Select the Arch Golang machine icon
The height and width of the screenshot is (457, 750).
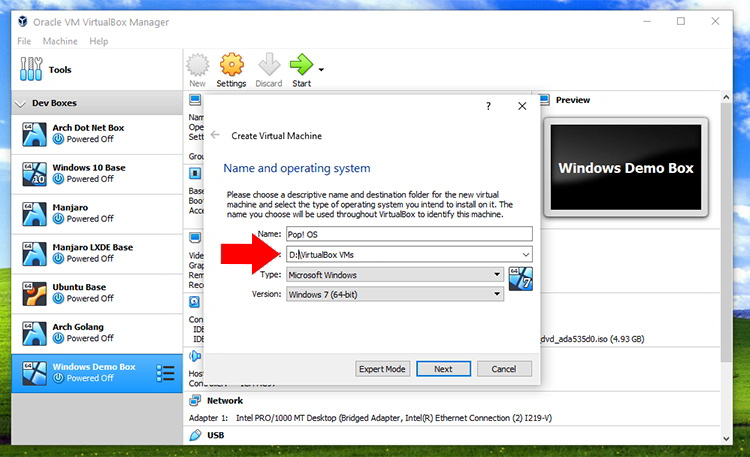pyautogui.click(x=34, y=333)
